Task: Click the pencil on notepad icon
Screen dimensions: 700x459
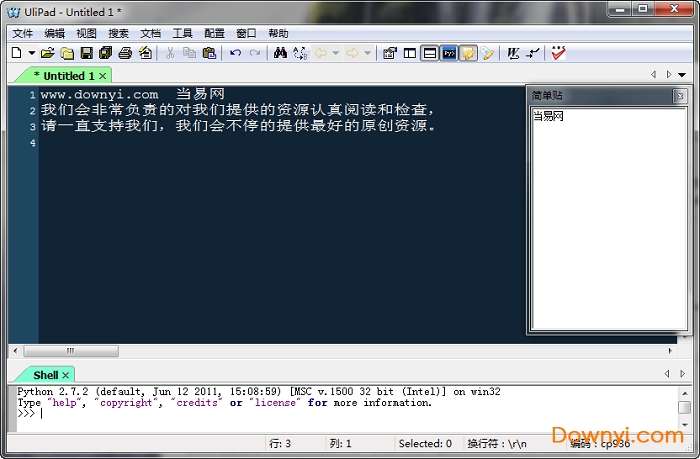Action: tap(488, 53)
